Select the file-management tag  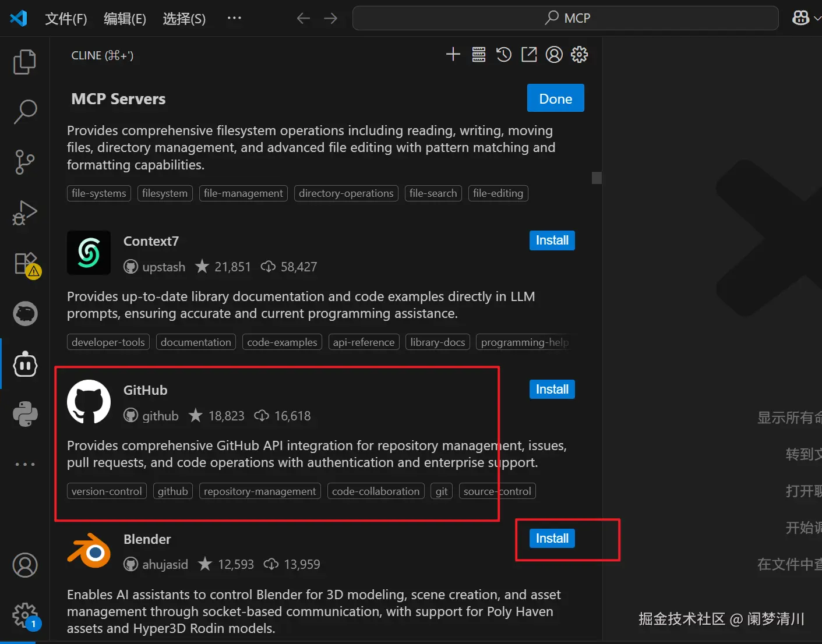click(244, 193)
